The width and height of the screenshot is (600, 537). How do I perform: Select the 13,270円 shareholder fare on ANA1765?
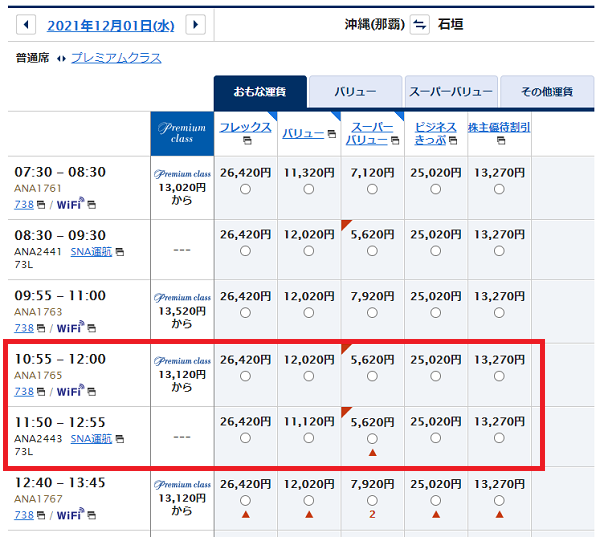(499, 376)
